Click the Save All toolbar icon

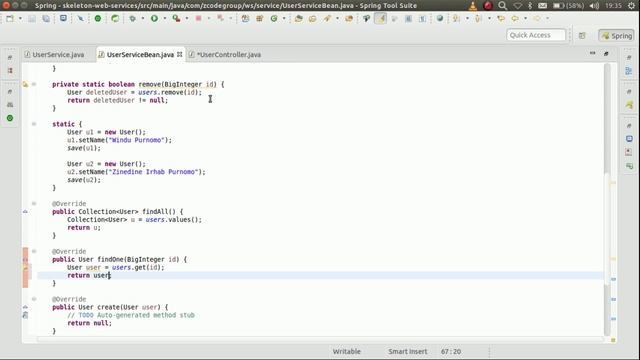pos(46,18)
